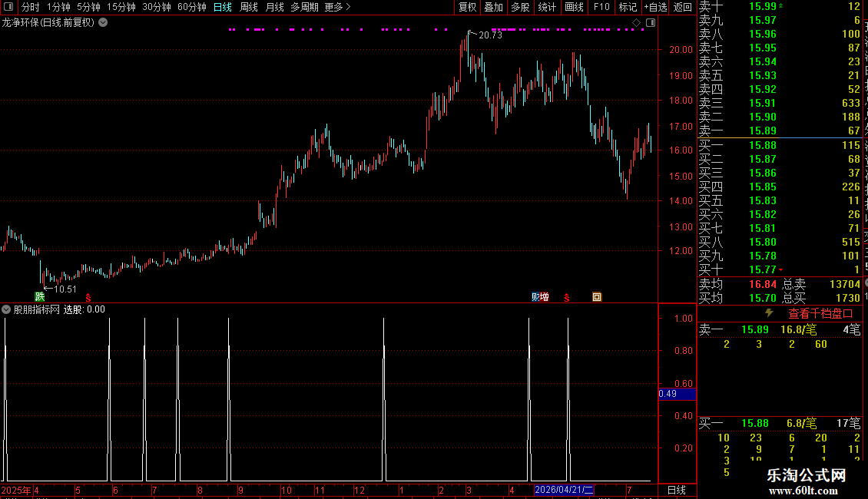
Task: Select the 买四 15.85 order row
Action: click(x=780, y=187)
